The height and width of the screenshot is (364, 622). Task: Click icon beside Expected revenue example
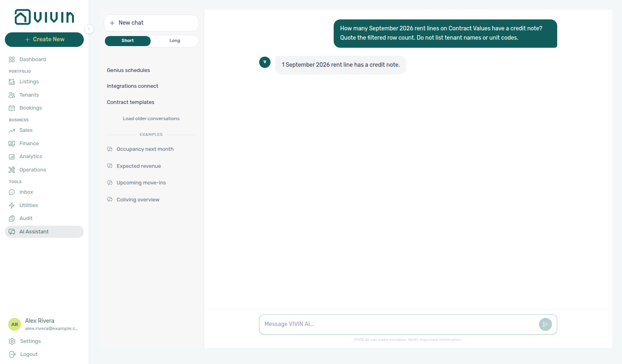(110, 166)
